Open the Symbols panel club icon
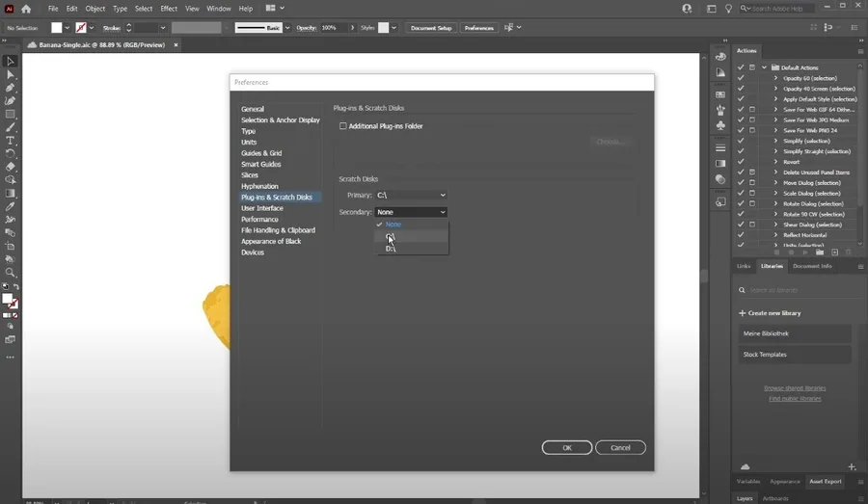 pos(720,125)
